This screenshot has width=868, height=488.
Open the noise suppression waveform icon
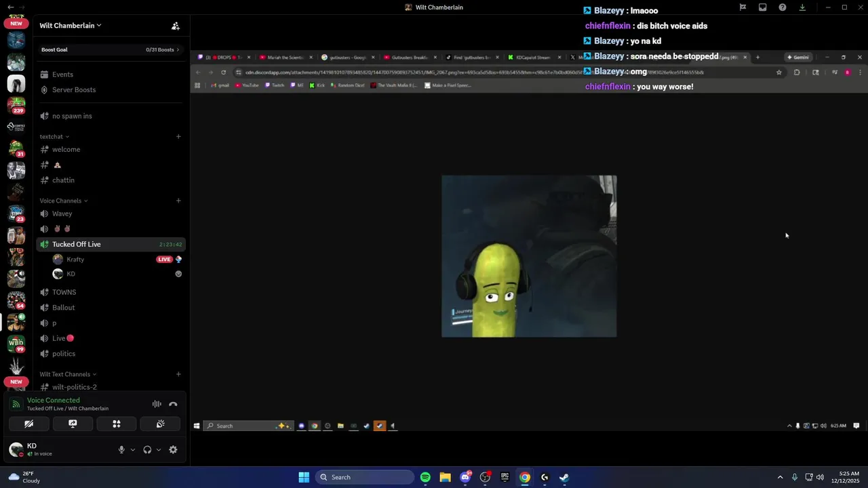point(157,404)
